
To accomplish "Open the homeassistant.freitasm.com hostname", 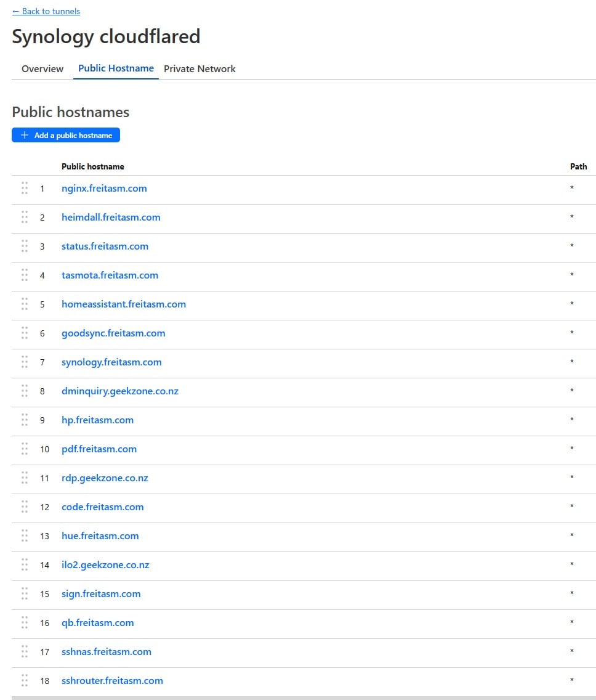I will click(x=124, y=304).
